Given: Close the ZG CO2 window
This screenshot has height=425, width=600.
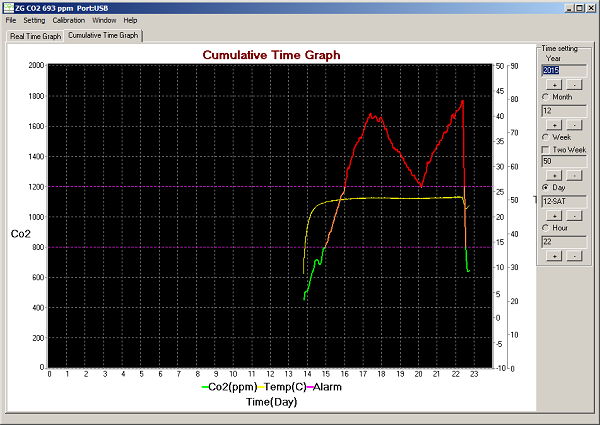Looking at the screenshot, I should click(x=590, y=8).
